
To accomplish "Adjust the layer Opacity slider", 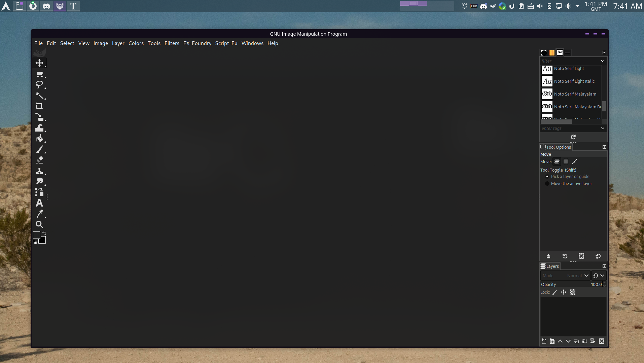I will [571, 285].
